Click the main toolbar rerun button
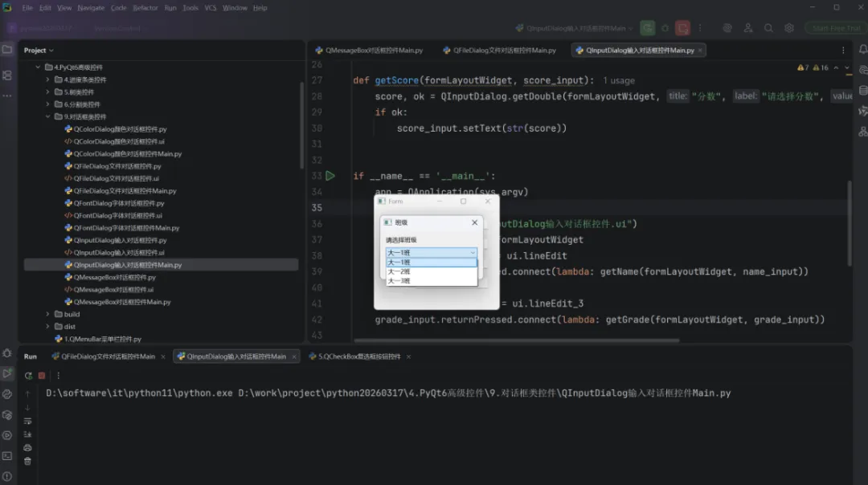Screen dimensions: 868x485 (x=647, y=28)
